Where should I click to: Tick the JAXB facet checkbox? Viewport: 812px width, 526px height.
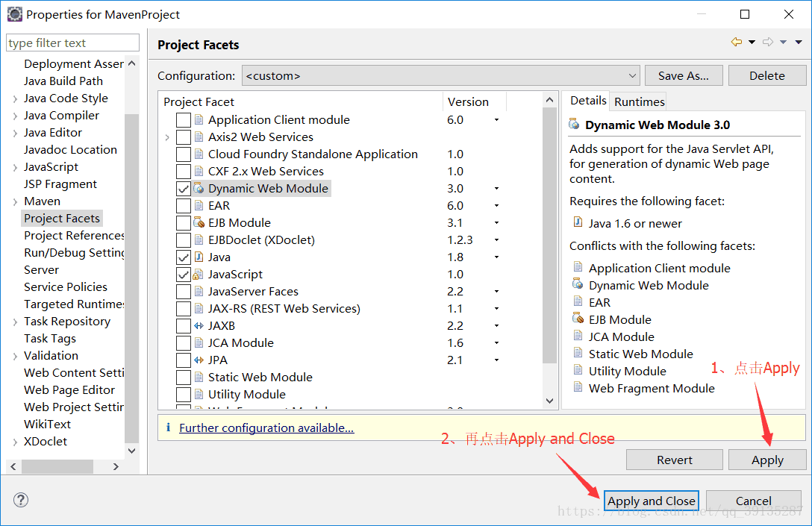pos(184,325)
